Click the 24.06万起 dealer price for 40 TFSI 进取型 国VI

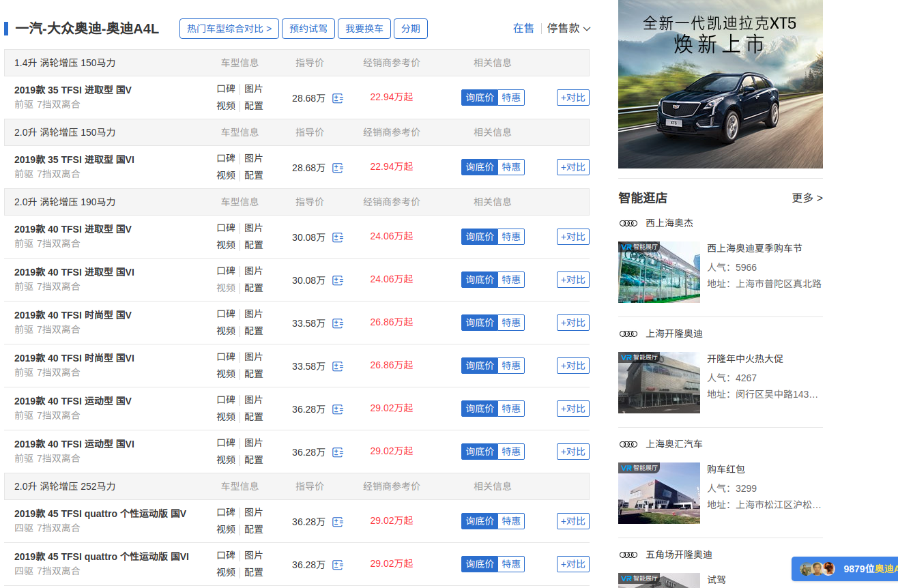click(392, 279)
